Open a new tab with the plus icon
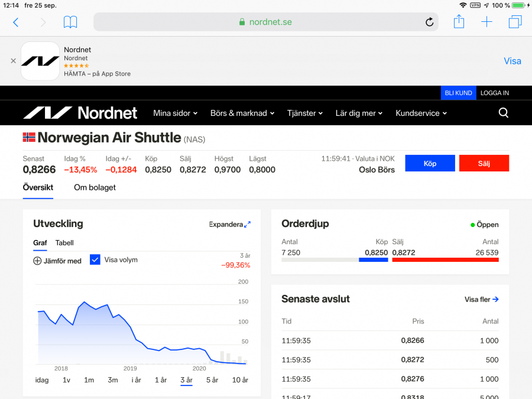This screenshot has width=532, height=399. click(x=486, y=22)
